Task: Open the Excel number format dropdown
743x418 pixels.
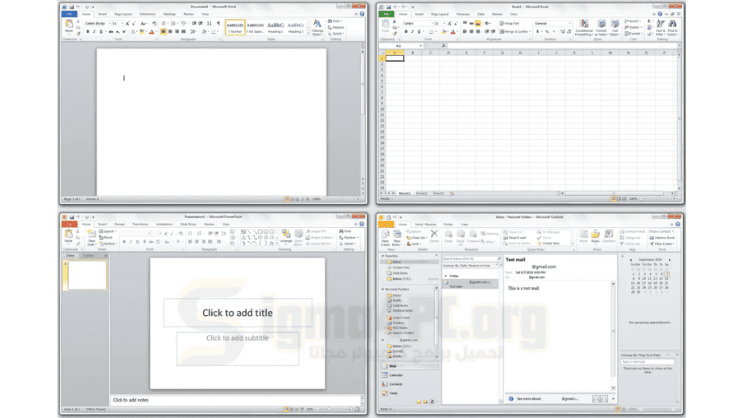Action: point(569,23)
